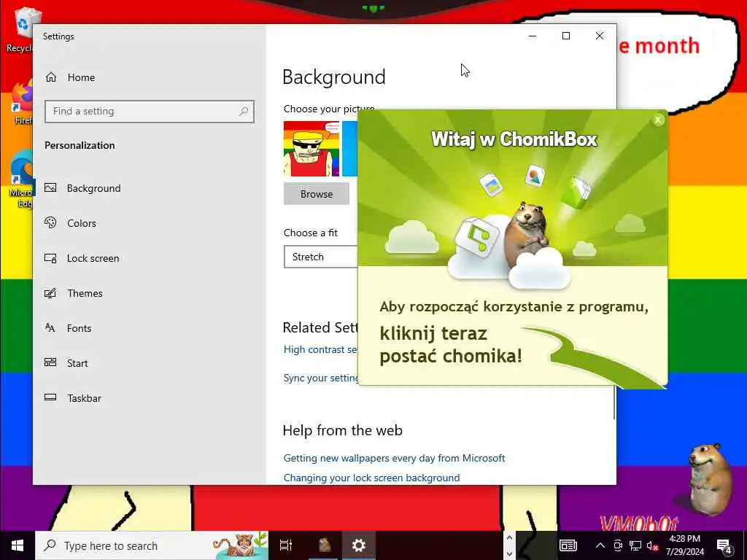The image size is (747, 560).
Task: Select the rainbow cartoon wallpaper thumbnail
Action: 311,149
